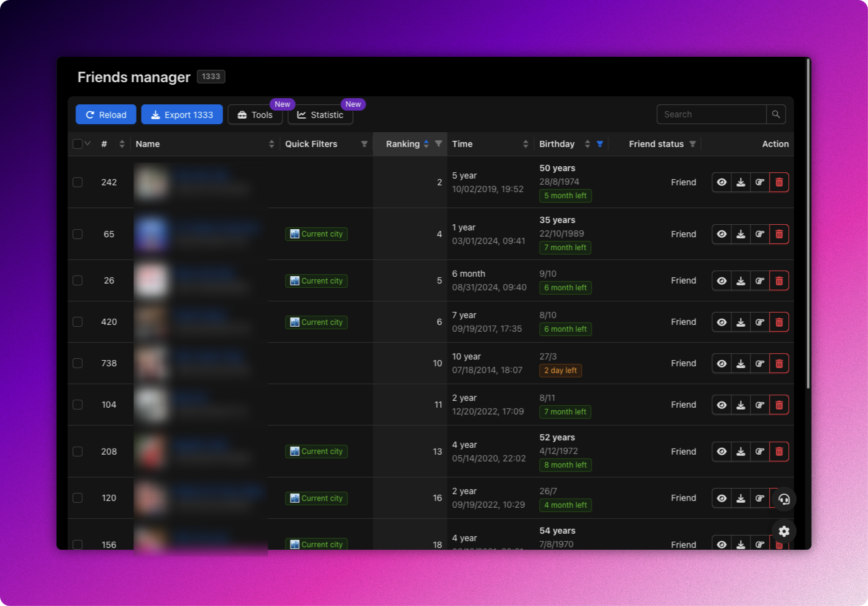Click '4 month left' tag in row 120
This screenshot has width=868, height=606.
click(x=566, y=505)
